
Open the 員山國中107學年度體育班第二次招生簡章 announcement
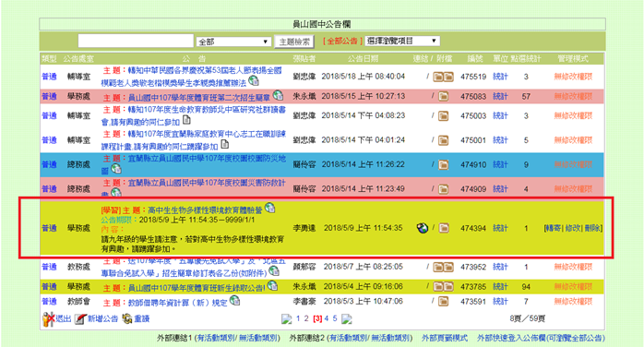tap(199, 98)
